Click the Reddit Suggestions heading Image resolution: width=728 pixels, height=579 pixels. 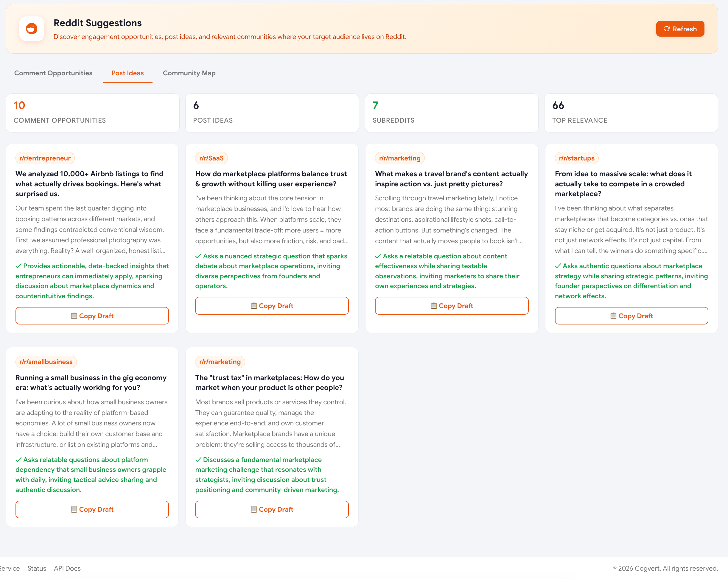98,23
